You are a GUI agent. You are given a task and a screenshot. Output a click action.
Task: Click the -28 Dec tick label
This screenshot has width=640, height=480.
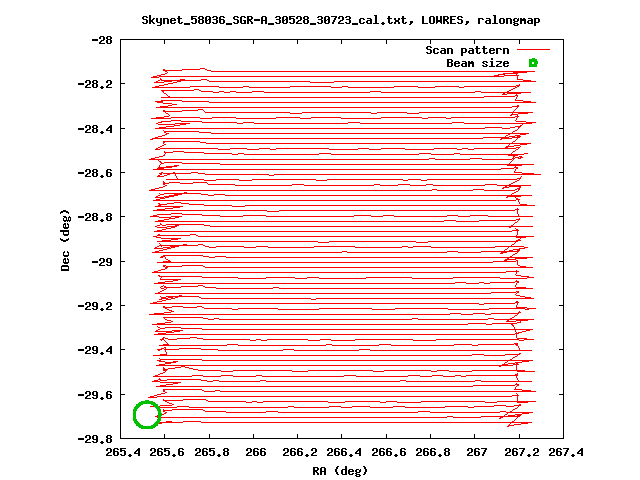pos(102,40)
